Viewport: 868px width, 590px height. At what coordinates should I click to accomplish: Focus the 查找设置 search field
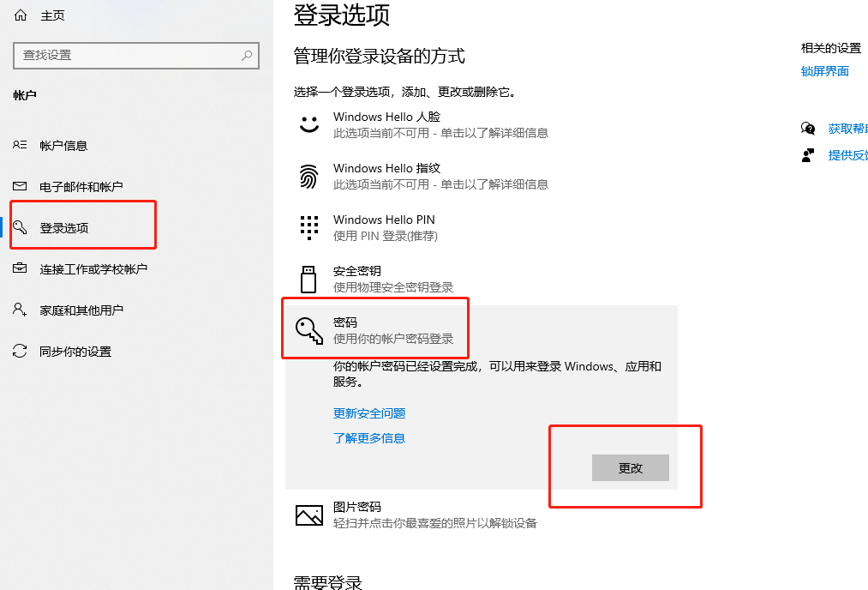pyautogui.click(x=136, y=56)
